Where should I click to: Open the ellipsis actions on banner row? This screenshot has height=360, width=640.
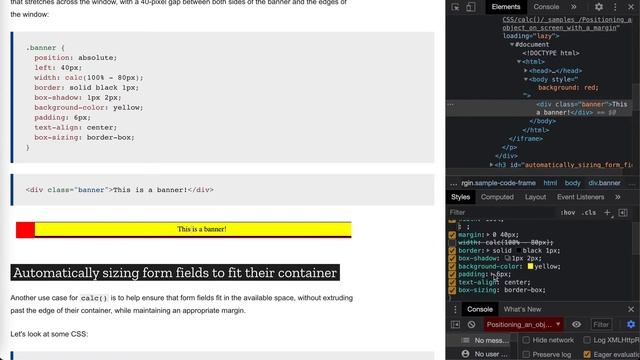pyautogui.click(x=451, y=104)
